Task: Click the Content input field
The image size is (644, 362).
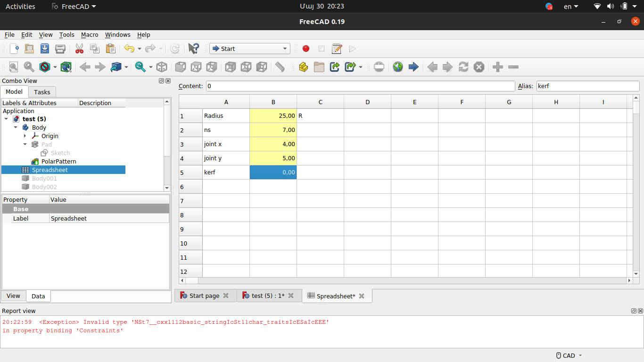Action: [361, 86]
